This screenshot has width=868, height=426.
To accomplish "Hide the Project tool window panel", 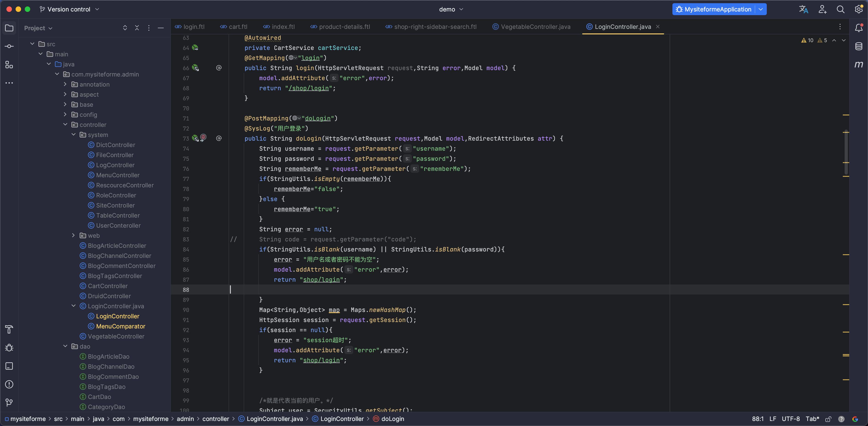I will pos(161,28).
